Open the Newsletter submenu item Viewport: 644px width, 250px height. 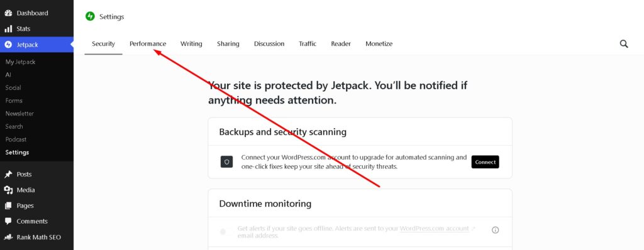coord(19,114)
